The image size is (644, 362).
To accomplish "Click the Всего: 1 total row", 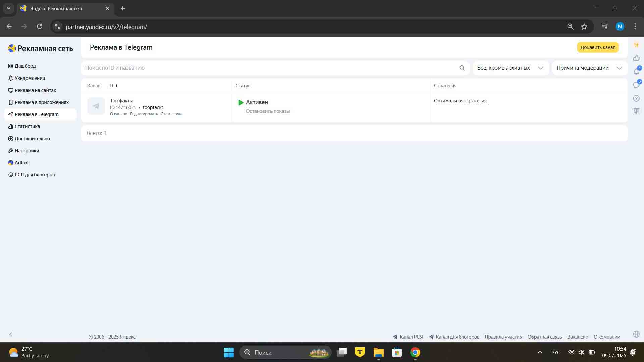I will pyautogui.click(x=354, y=133).
